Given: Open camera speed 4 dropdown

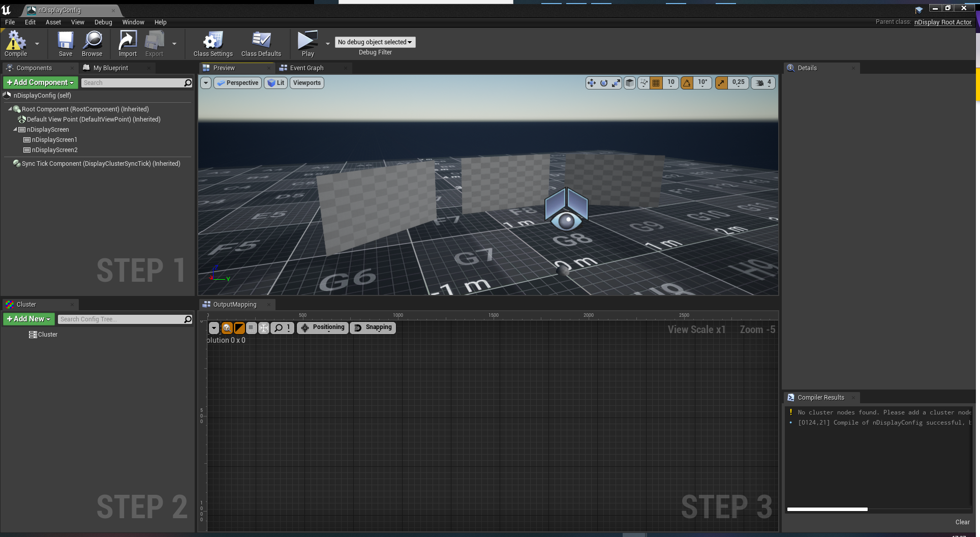Looking at the screenshot, I should [x=763, y=83].
